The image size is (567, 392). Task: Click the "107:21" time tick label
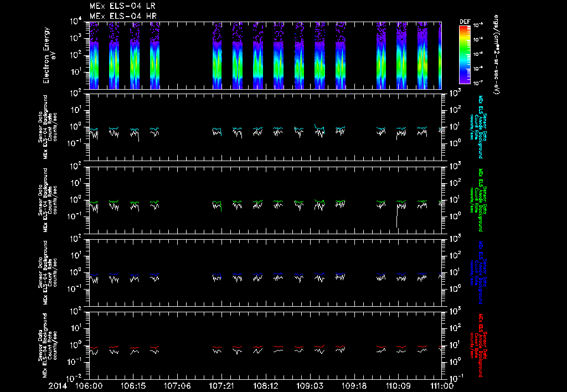(x=221, y=386)
